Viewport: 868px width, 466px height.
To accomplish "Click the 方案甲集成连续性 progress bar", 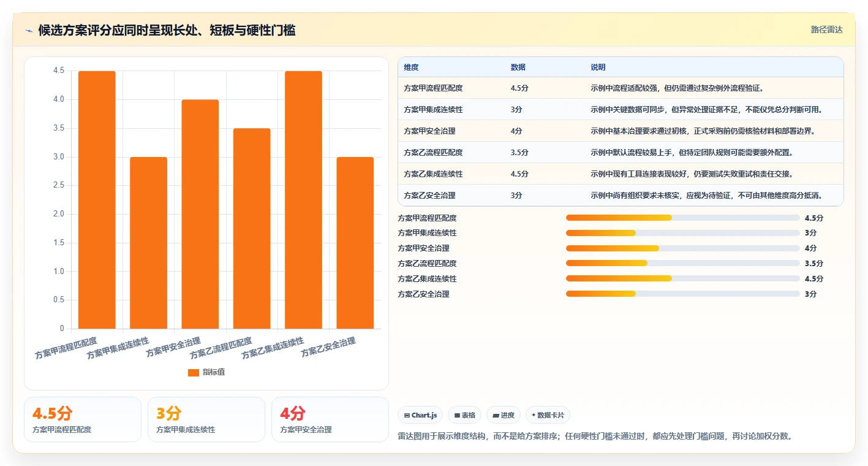I will pyautogui.click(x=682, y=233).
